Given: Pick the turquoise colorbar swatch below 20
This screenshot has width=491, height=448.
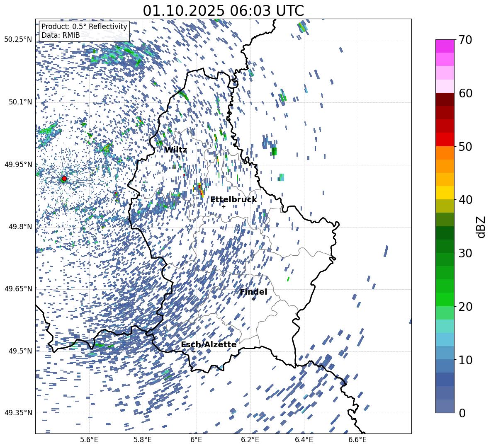Looking at the screenshot, I should 445,326.
